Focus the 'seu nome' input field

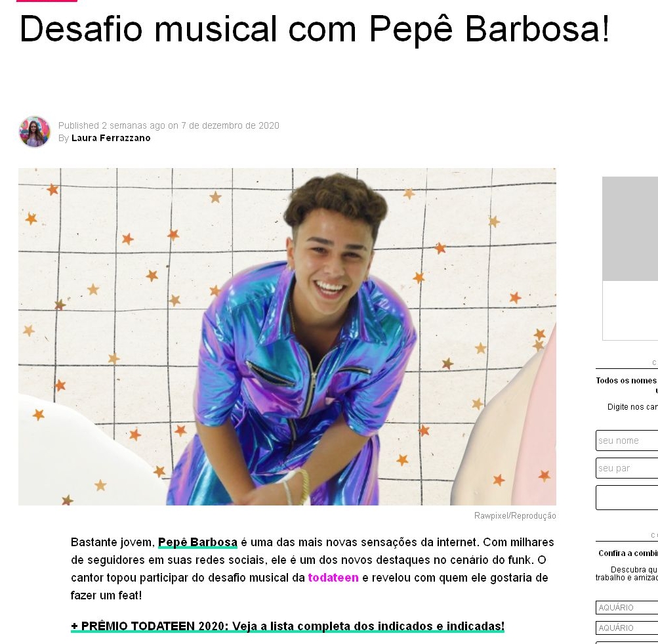pos(627,440)
